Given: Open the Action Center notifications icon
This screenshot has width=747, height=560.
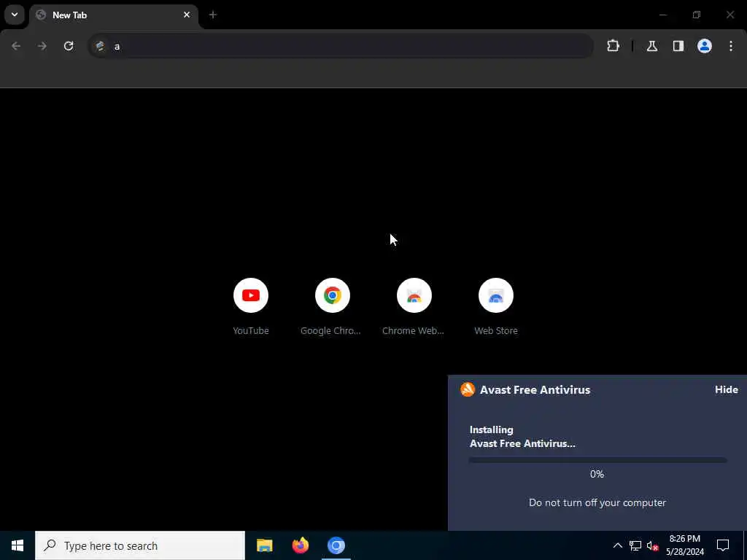Looking at the screenshot, I should point(723,545).
